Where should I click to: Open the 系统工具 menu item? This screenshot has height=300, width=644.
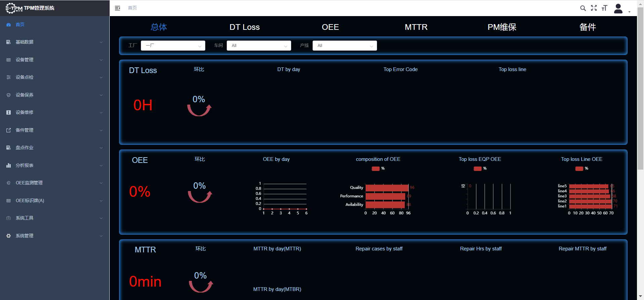point(55,218)
